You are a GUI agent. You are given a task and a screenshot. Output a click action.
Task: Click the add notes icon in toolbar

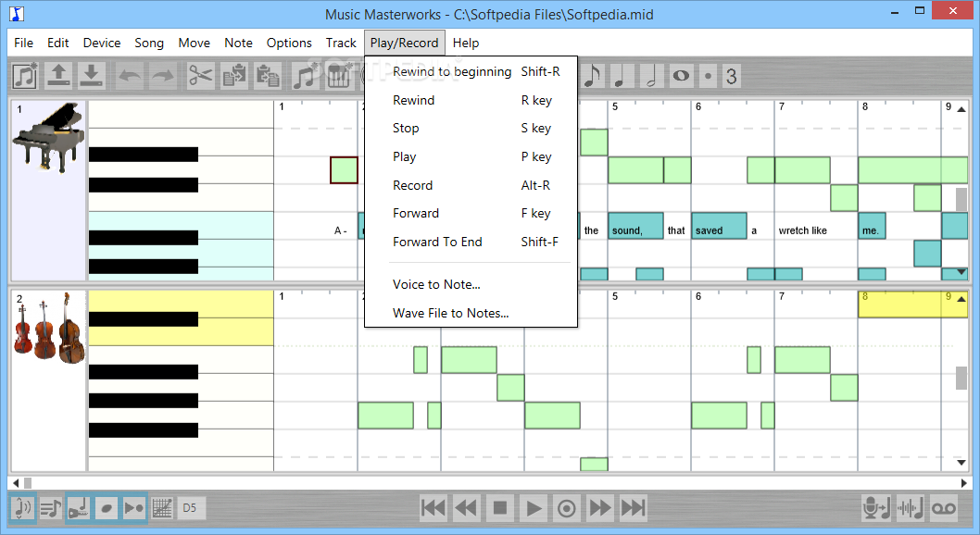click(x=305, y=76)
